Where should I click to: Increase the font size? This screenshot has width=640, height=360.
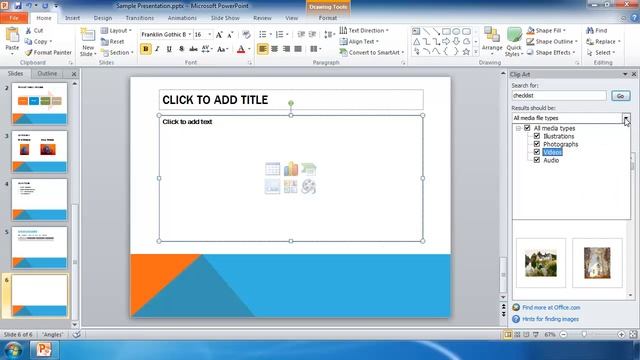(219, 35)
